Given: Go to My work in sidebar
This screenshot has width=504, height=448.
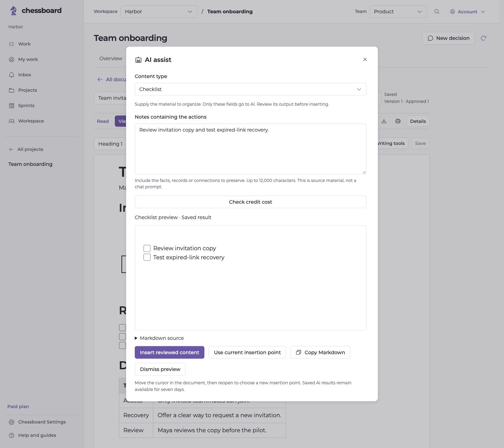Looking at the screenshot, I should 23,59.
